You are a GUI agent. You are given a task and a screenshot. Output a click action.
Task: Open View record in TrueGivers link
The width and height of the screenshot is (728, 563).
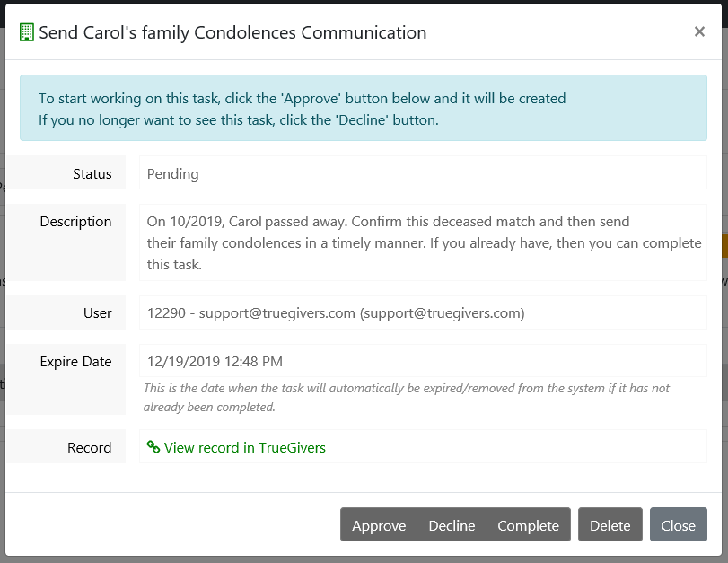pyautogui.click(x=244, y=447)
